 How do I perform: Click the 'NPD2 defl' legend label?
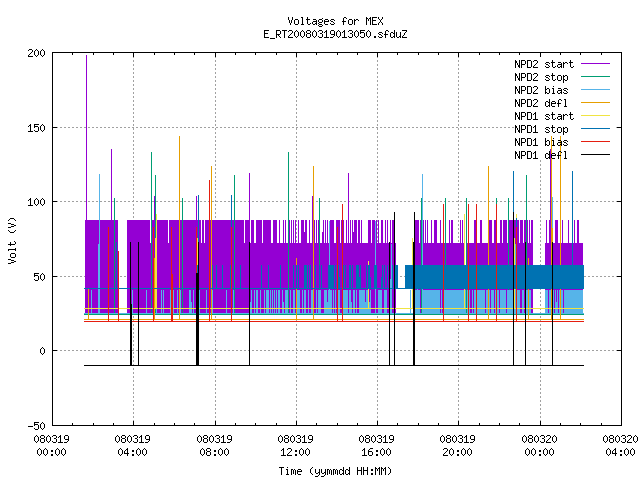click(541, 103)
